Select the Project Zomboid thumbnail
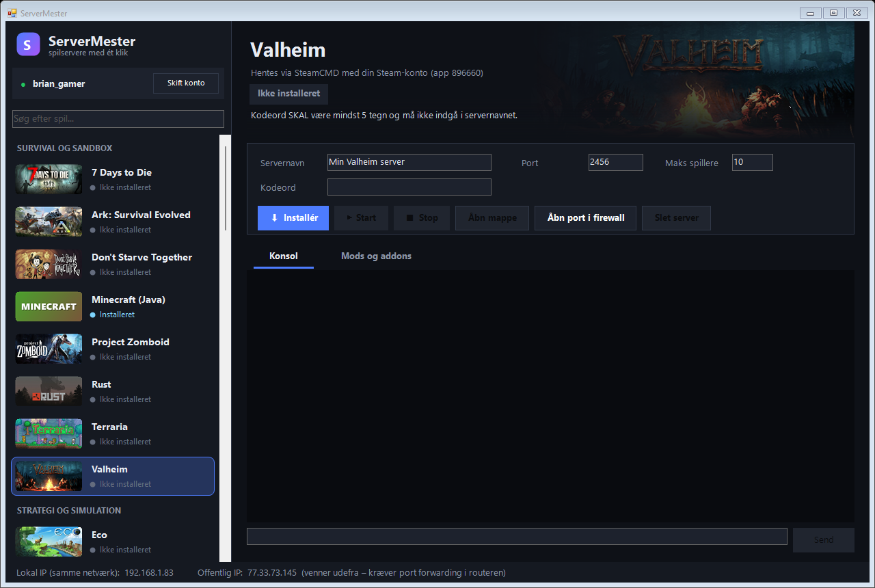The image size is (875, 588). click(49, 349)
